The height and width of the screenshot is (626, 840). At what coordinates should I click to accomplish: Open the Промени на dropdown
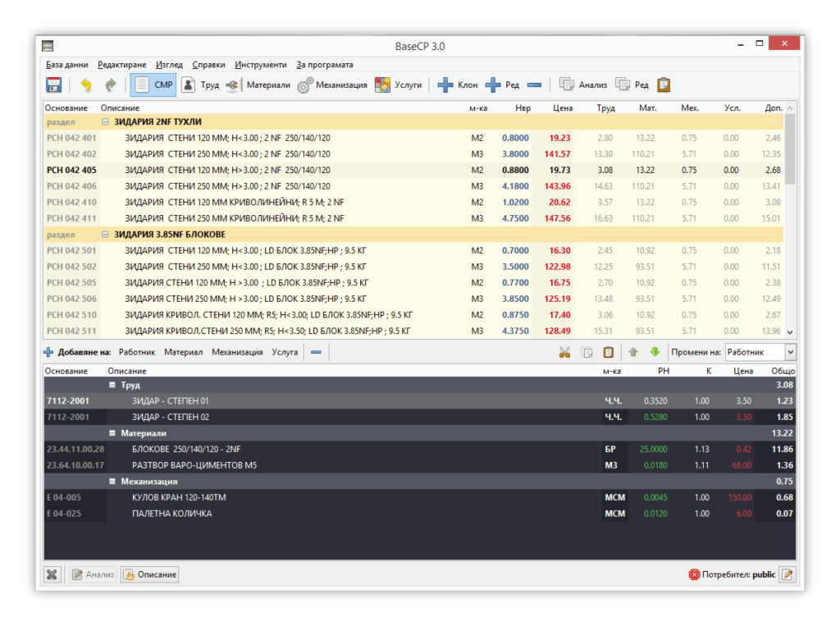pos(760,352)
